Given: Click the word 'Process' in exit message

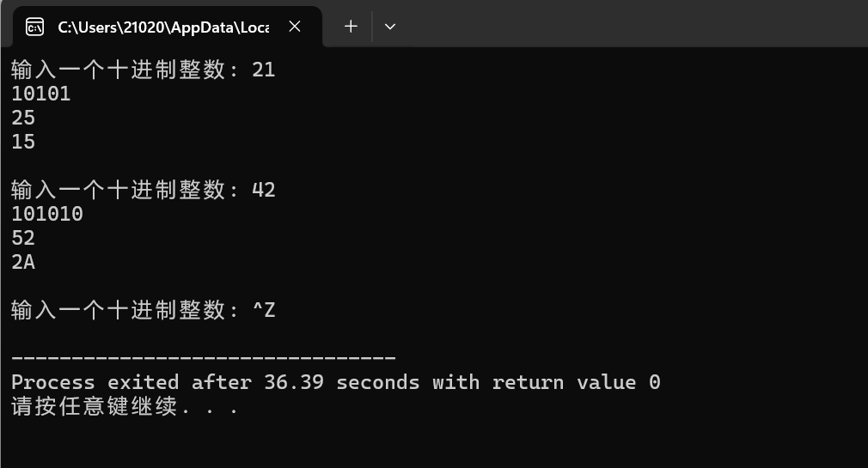Looking at the screenshot, I should tap(53, 382).
